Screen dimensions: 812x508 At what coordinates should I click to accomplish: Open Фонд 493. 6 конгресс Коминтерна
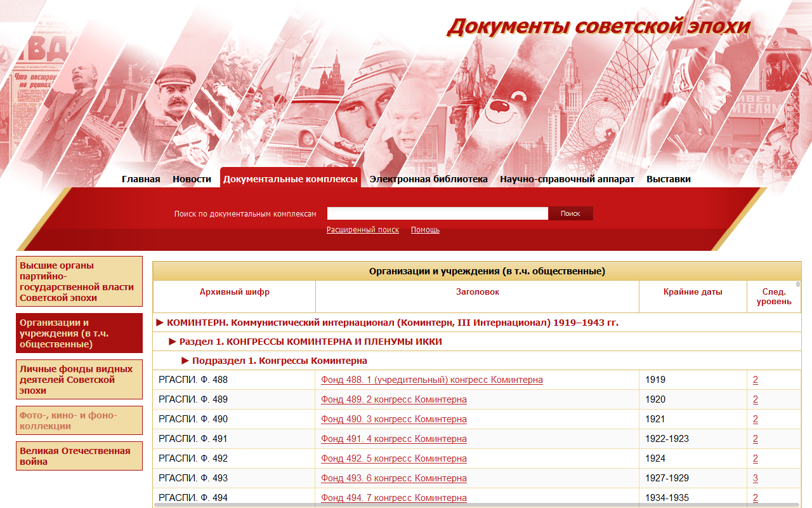394,478
